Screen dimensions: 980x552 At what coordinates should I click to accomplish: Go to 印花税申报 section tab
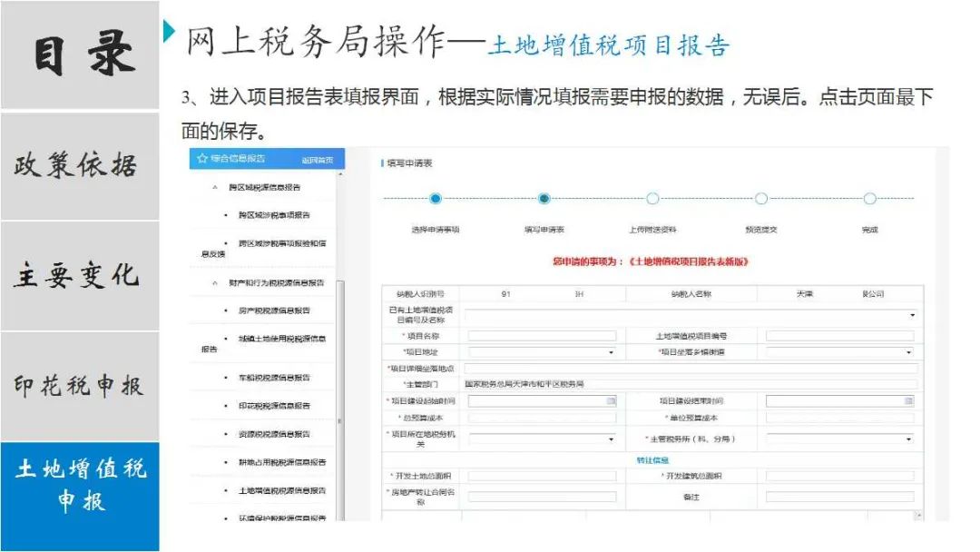pos(80,387)
